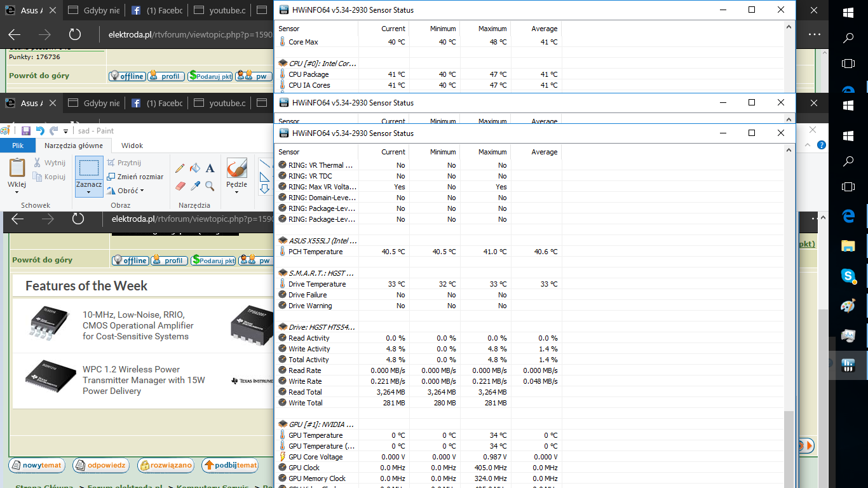This screenshot has width=868, height=488.
Task: Click the TLV316 chip image in the ad
Action: (48, 322)
